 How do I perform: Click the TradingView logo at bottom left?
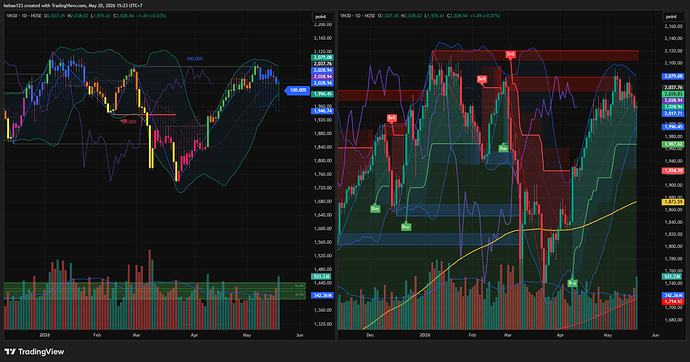34,351
